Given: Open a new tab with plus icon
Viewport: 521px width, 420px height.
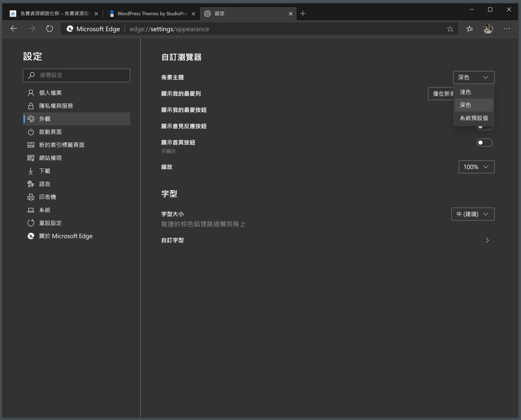Looking at the screenshot, I should (x=303, y=13).
